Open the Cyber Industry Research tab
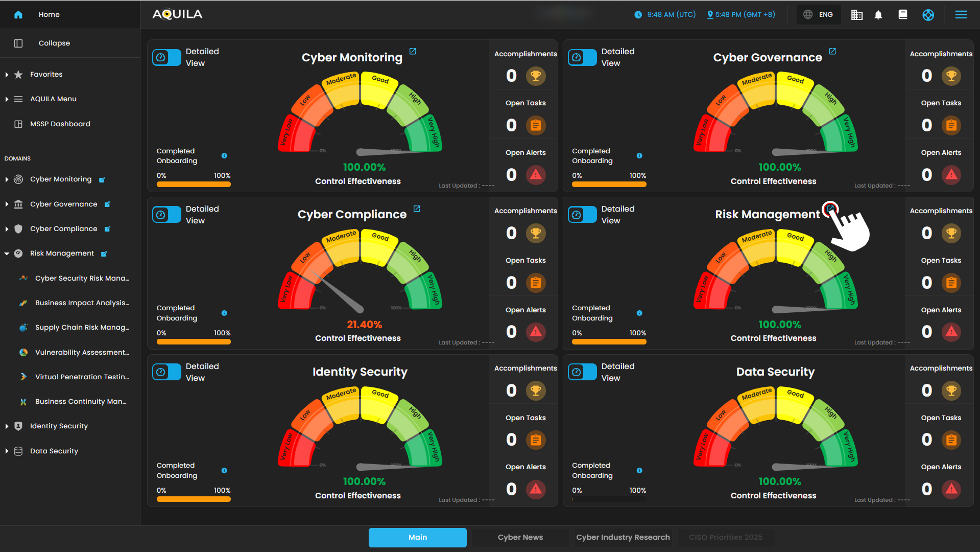980x552 pixels. (623, 537)
